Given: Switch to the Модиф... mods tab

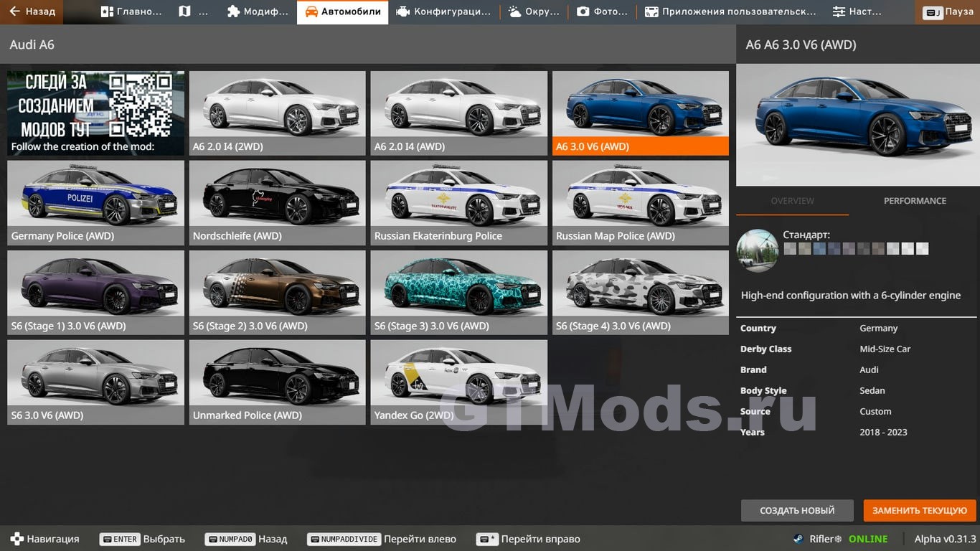Looking at the screenshot, I should tap(258, 11).
